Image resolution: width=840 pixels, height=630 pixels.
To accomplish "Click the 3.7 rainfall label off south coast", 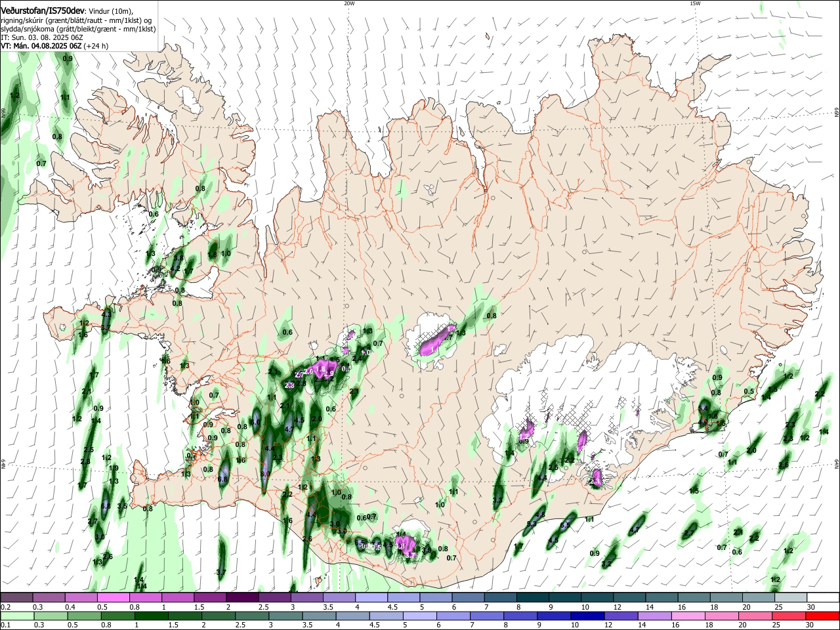I will (220, 573).
